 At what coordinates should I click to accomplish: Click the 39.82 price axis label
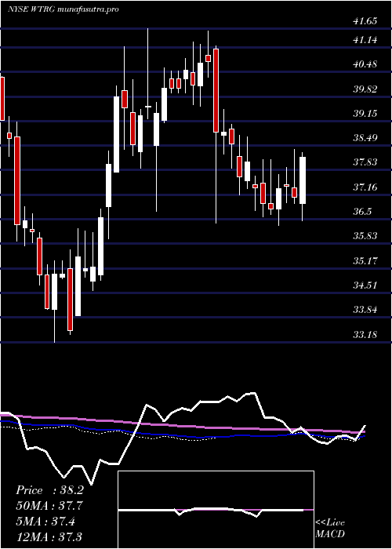[x=365, y=89]
